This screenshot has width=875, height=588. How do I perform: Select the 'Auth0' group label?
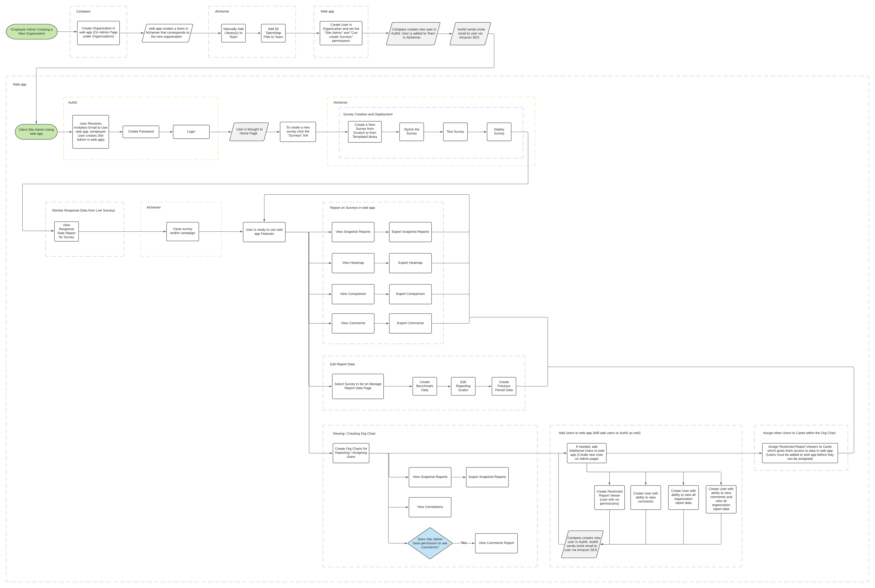[x=73, y=103]
